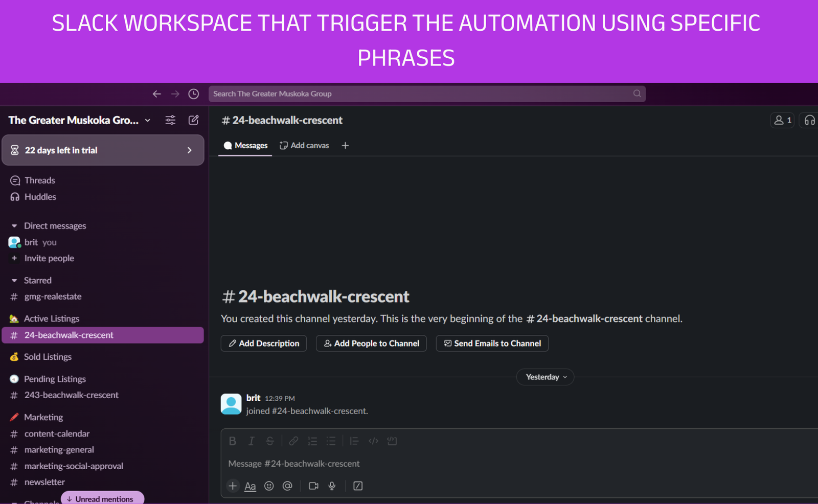Viewport: 818px width, 504px height.
Task: Click the new message compose icon
Action: 193,120
